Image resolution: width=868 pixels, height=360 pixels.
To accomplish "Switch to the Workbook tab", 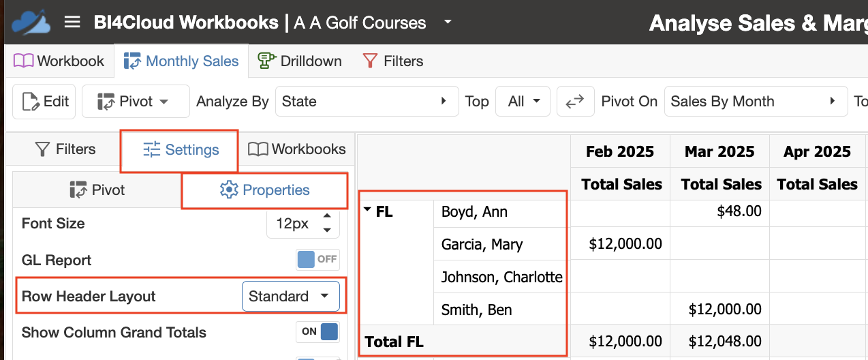I will point(59,61).
